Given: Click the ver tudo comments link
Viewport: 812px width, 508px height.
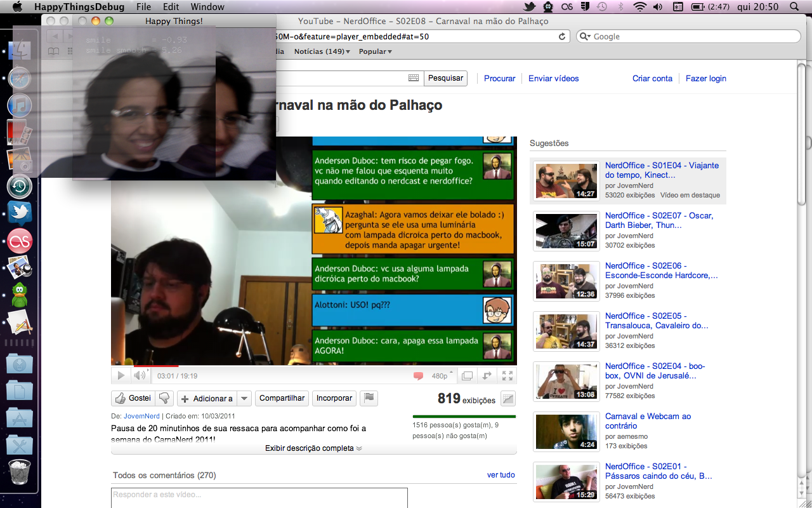Looking at the screenshot, I should (x=501, y=475).
